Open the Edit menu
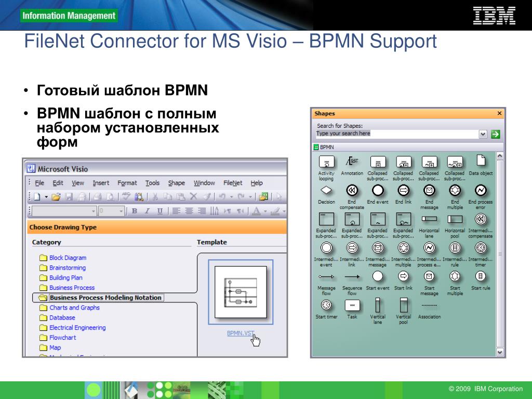Viewport: 532px width, 399px height. (x=58, y=183)
